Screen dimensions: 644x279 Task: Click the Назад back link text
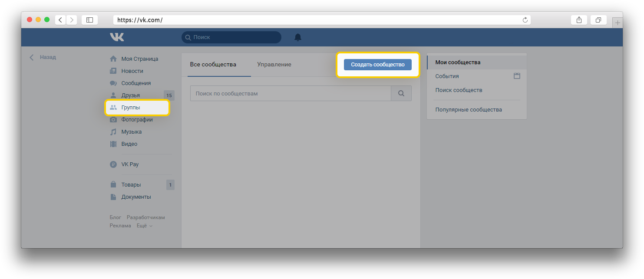pyautogui.click(x=48, y=57)
